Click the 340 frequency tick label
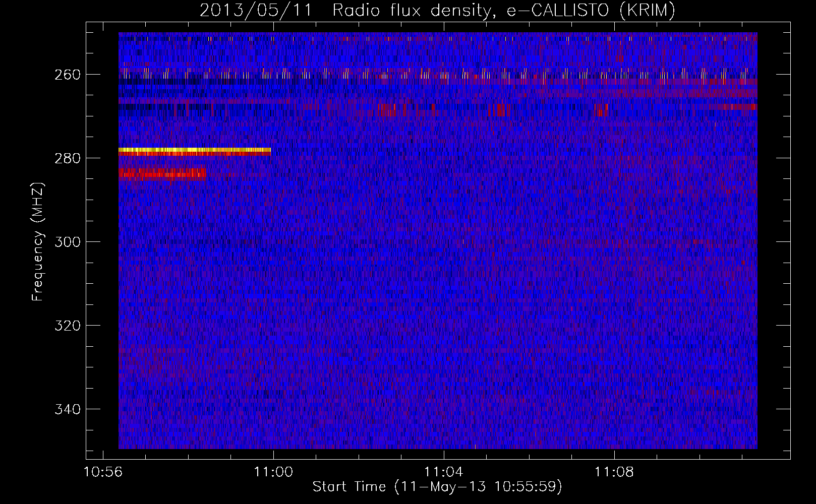The width and height of the screenshot is (816, 504). point(67,409)
